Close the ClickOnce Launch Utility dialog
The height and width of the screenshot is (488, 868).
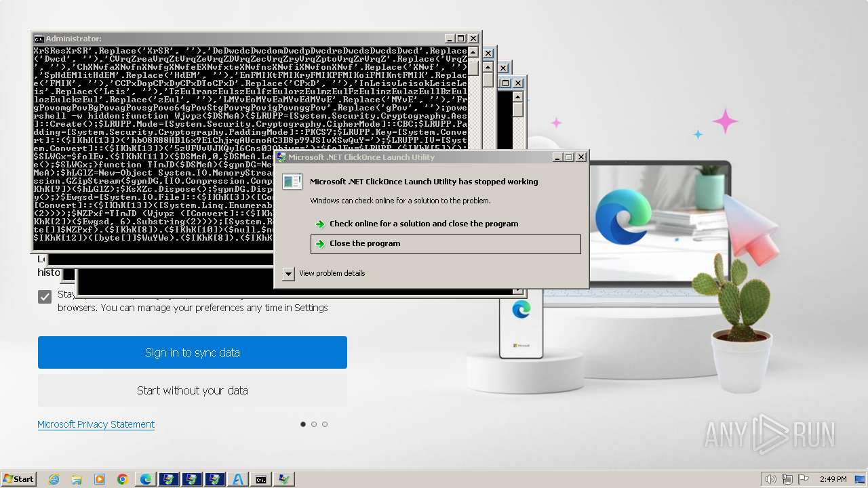pos(581,157)
